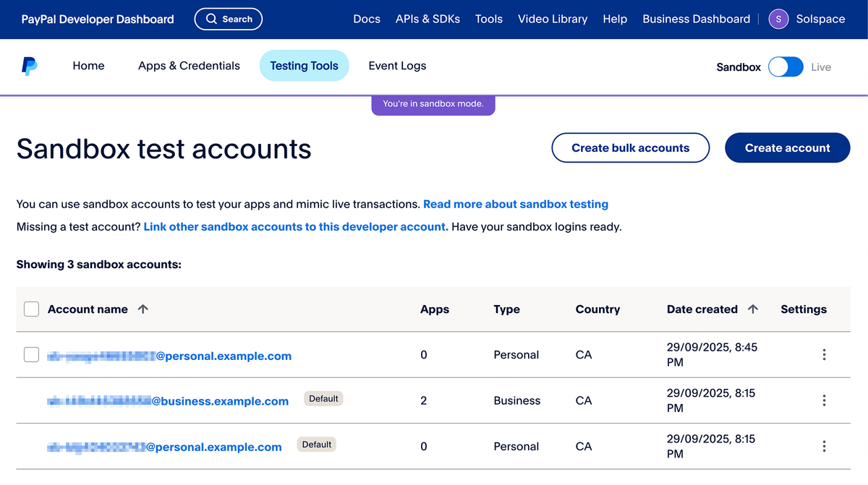Open APIs & SDKs in top menu
868x485 pixels.
427,20
